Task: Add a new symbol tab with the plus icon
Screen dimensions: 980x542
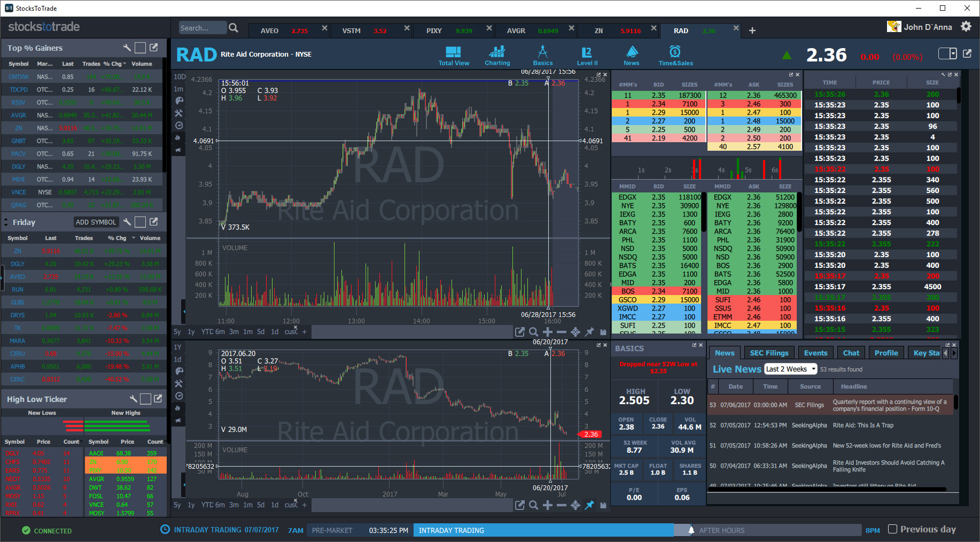Action: pyautogui.click(x=752, y=30)
